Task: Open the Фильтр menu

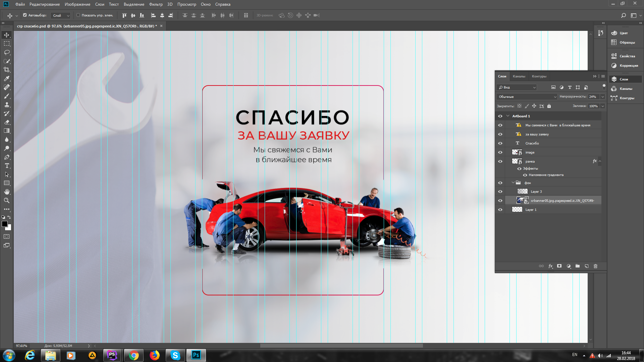Action: pos(156,4)
